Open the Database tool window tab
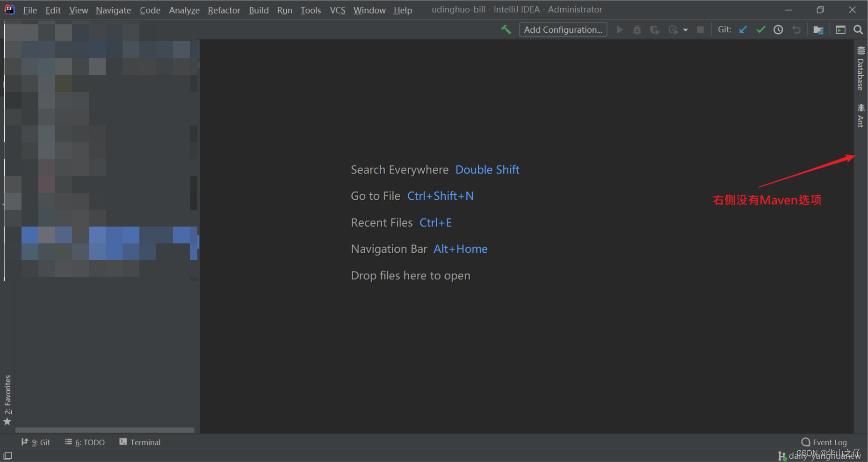868x462 pixels. point(861,68)
